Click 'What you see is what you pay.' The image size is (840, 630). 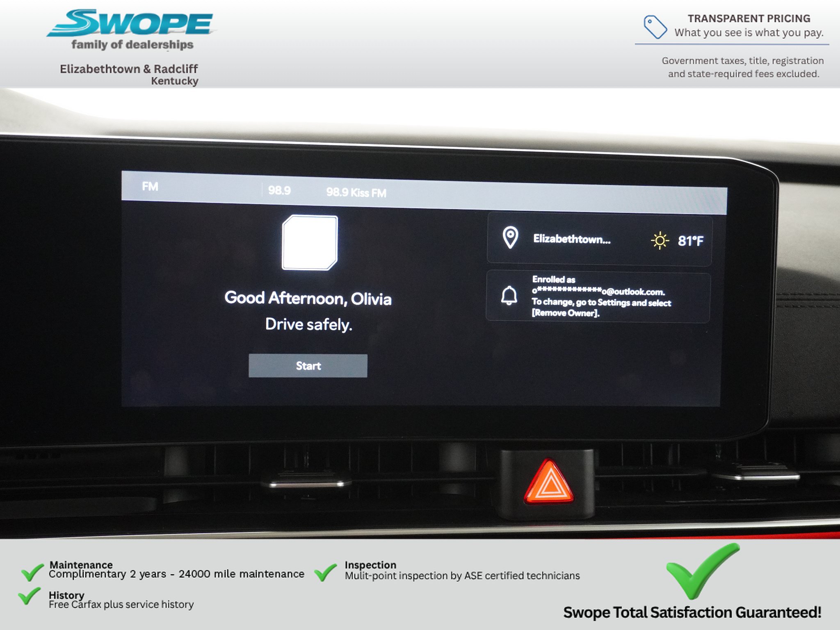click(x=749, y=33)
